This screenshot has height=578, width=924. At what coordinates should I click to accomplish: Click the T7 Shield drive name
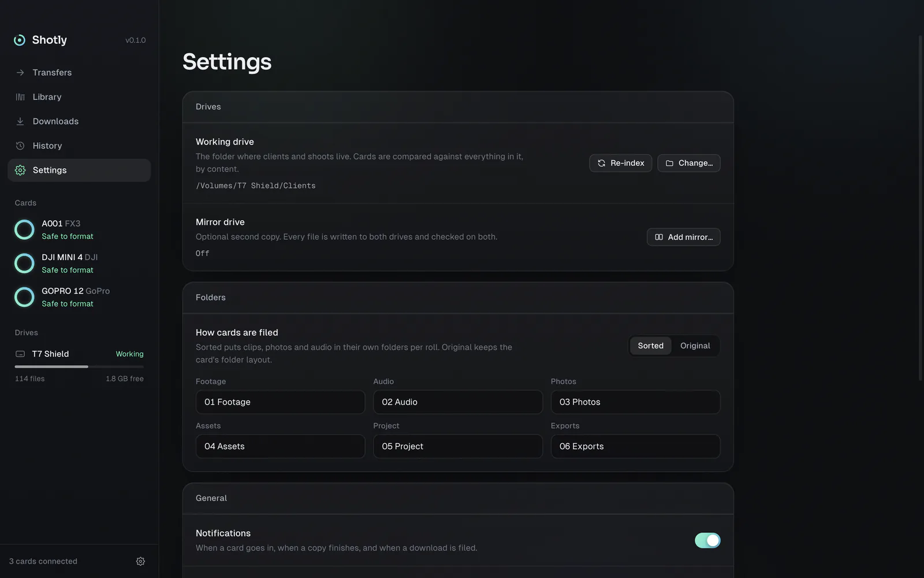(51, 354)
